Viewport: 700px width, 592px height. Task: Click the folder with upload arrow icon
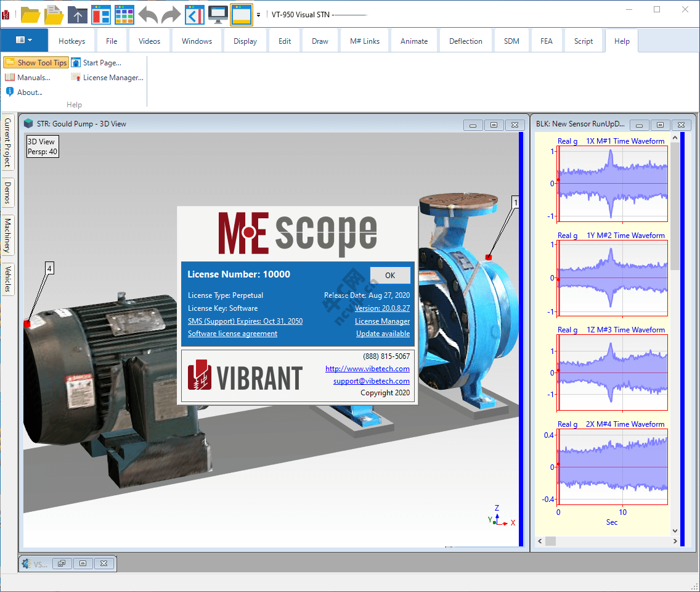(78, 15)
